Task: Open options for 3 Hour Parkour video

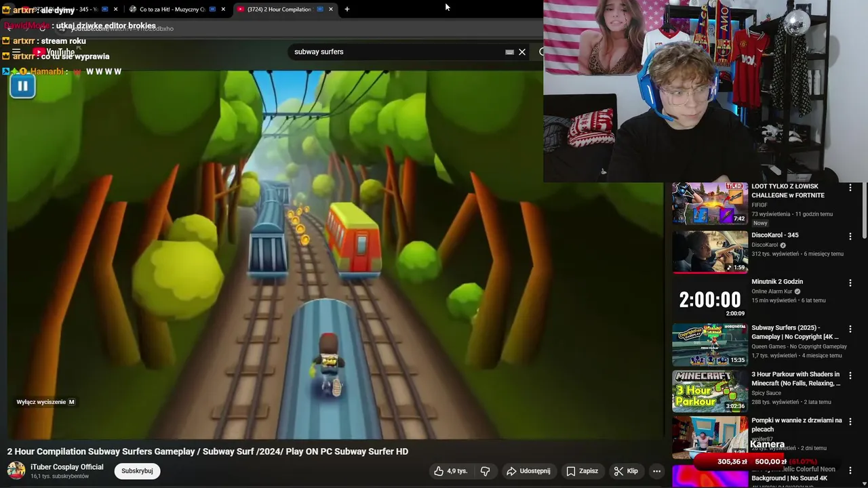Action: pos(850,375)
